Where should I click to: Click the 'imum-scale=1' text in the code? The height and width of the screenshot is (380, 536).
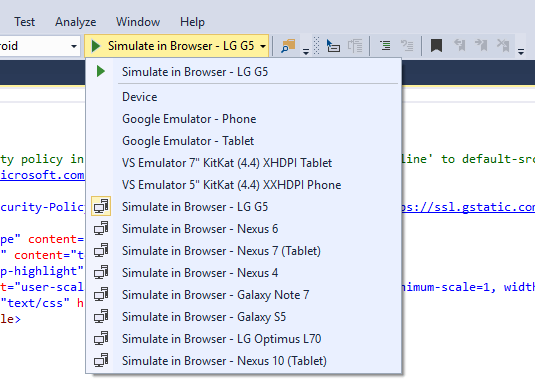(448, 287)
